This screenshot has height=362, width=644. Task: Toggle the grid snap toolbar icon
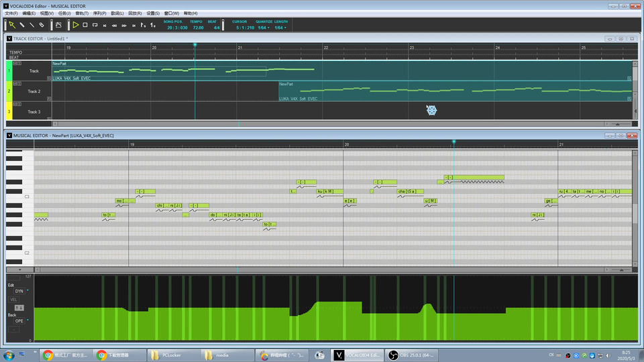coord(59,25)
